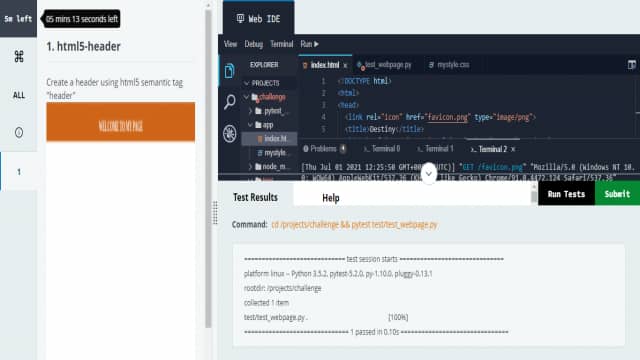
Task: Click the index.html tab file icon
Action: (305, 65)
